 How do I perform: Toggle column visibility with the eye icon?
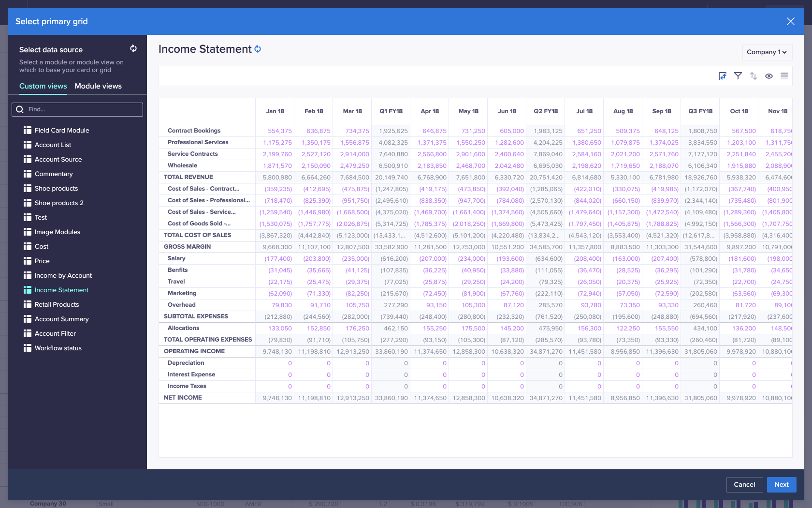769,76
